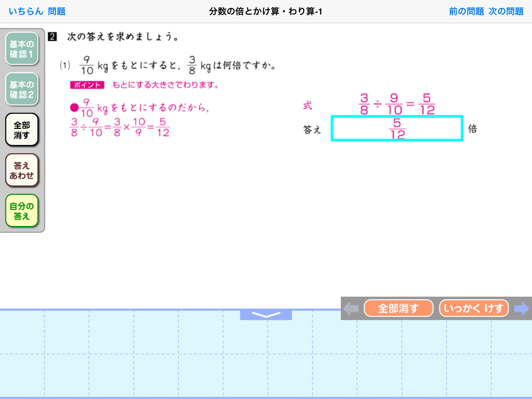532x399 pixels.
Task: Click いっかくけす erase one stroke
Action: pos(474,308)
